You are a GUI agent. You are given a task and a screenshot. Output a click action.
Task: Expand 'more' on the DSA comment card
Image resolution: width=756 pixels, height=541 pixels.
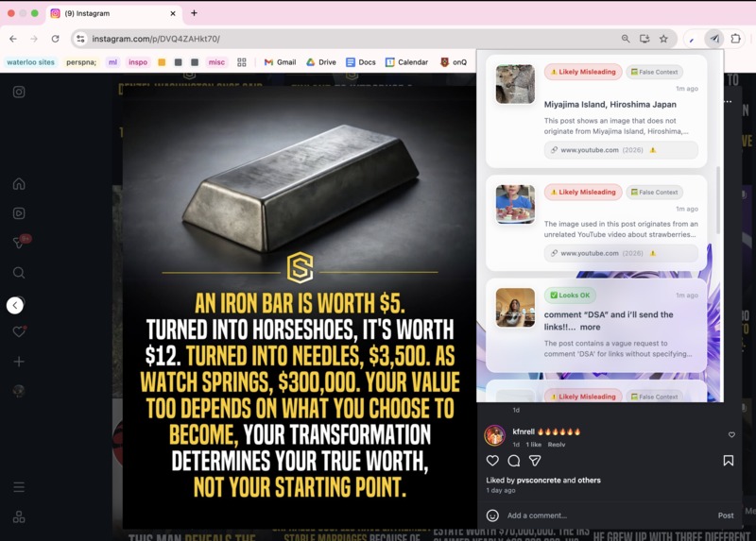pyautogui.click(x=590, y=327)
